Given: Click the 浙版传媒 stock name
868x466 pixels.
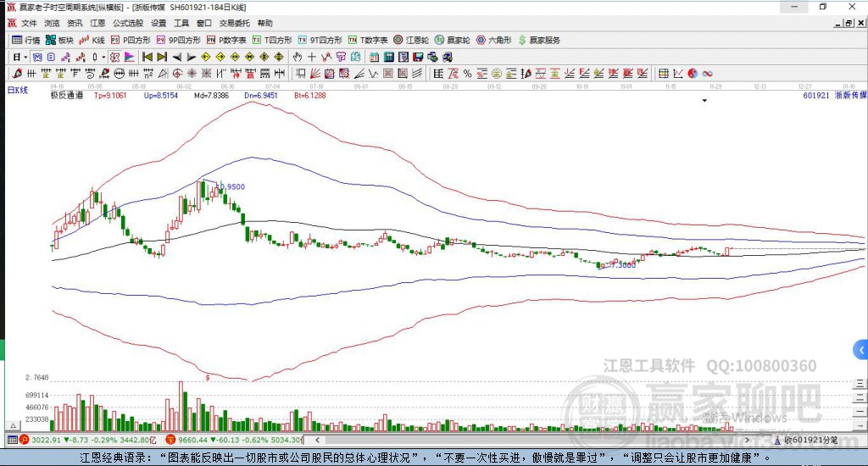Looking at the screenshot, I should (851, 95).
